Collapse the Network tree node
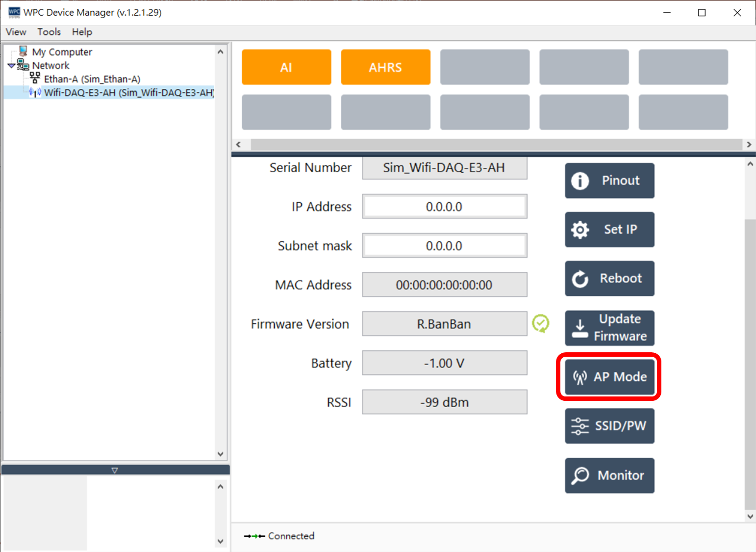This screenshot has height=552, width=756. point(11,66)
